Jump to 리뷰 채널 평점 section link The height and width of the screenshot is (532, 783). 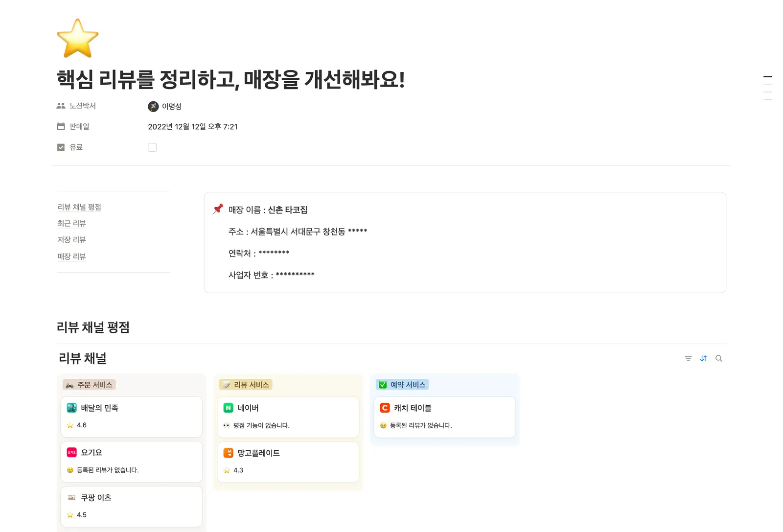(x=79, y=207)
